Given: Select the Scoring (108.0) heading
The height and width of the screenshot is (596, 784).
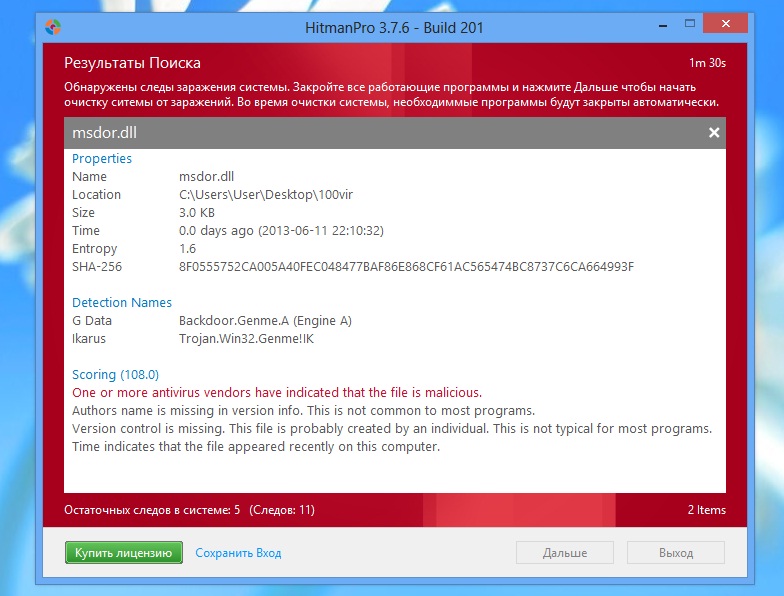Looking at the screenshot, I should [x=116, y=374].
